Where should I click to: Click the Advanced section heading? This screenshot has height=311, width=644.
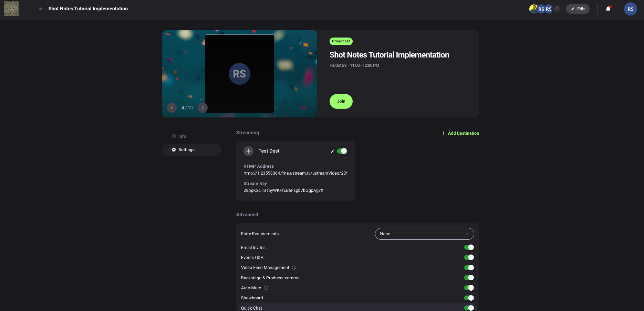click(x=247, y=215)
